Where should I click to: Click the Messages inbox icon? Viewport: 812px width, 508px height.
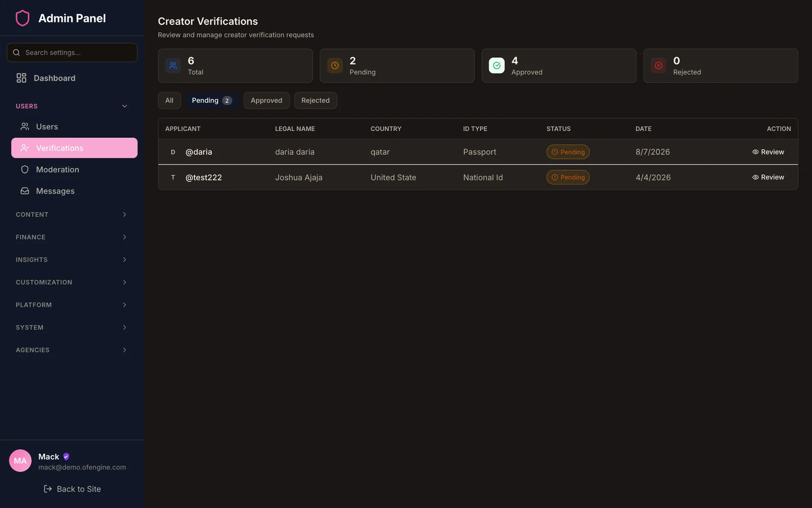pos(24,191)
